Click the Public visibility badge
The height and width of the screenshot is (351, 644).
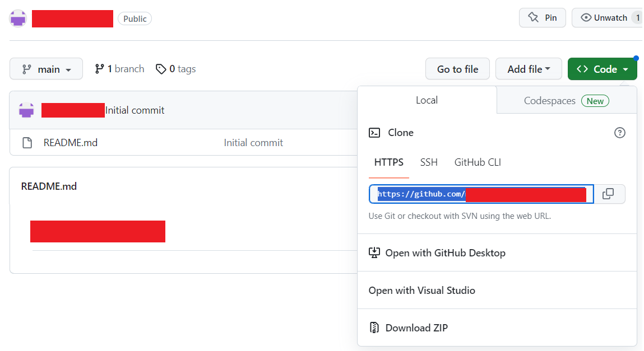coord(135,19)
